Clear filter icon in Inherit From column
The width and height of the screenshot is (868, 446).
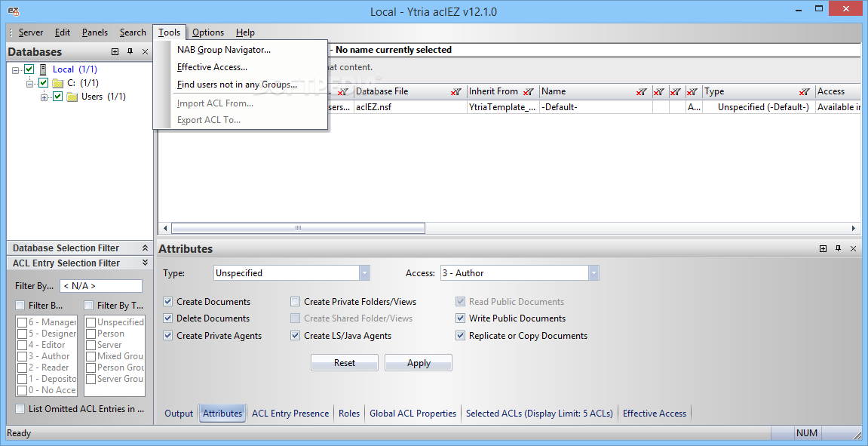click(x=528, y=92)
